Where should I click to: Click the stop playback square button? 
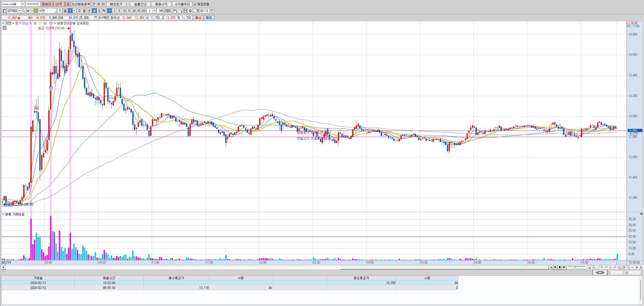[560, 267]
